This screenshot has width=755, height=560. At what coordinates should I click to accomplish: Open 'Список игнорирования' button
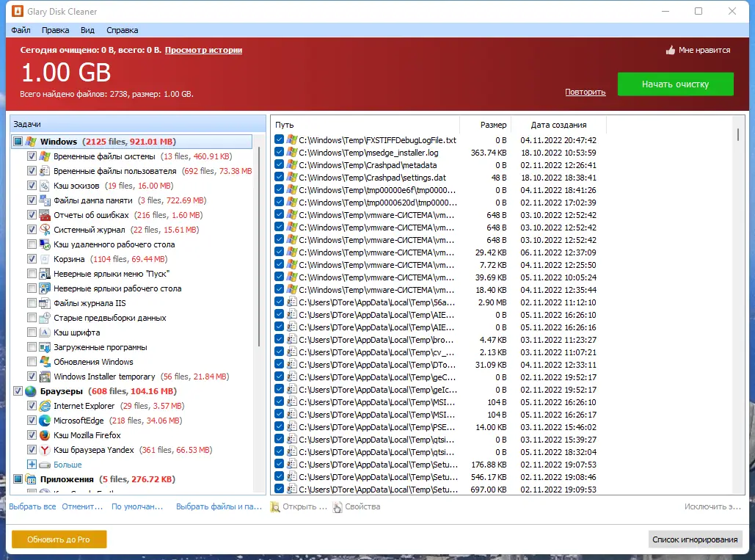tap(695, 539)
